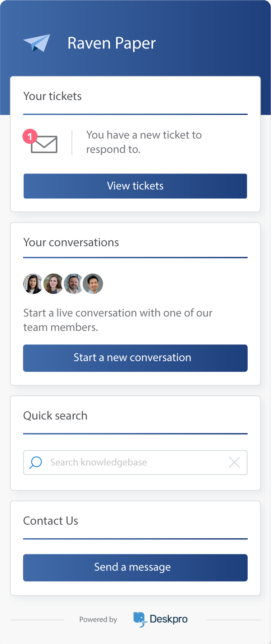Click the Powered by text in footer
The image size is (271, 644).
pos(98,620)
